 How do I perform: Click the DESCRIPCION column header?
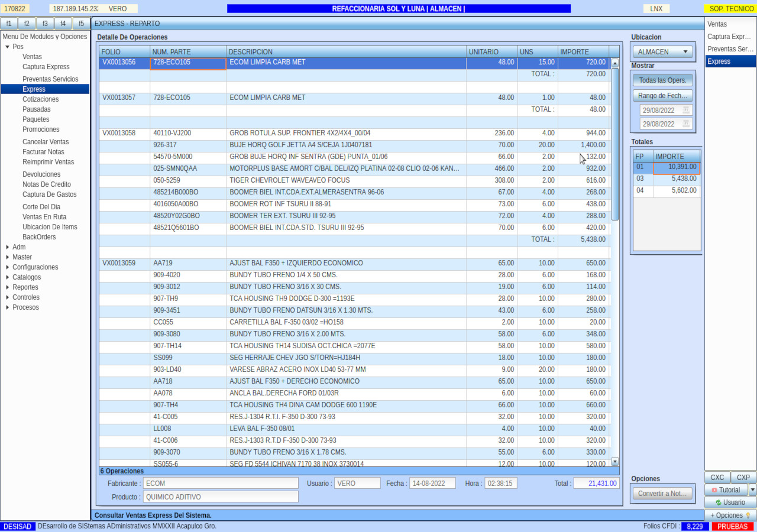[x=346, y=51]
